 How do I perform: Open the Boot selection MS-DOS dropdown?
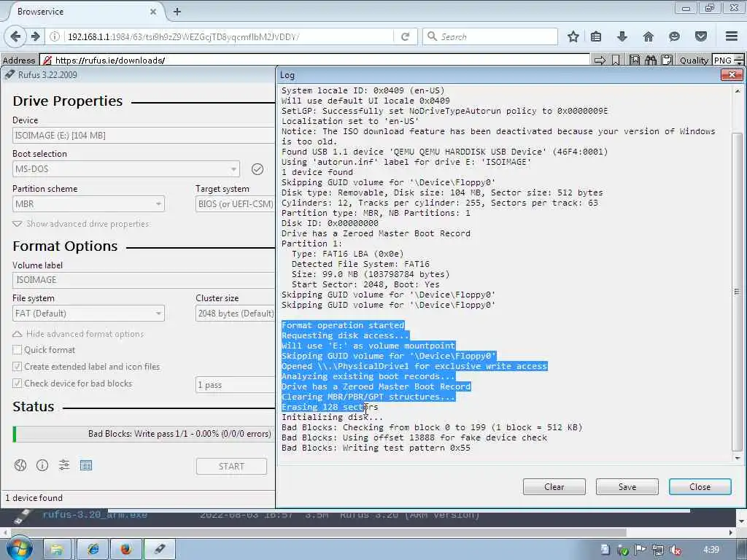coord(125,169)
